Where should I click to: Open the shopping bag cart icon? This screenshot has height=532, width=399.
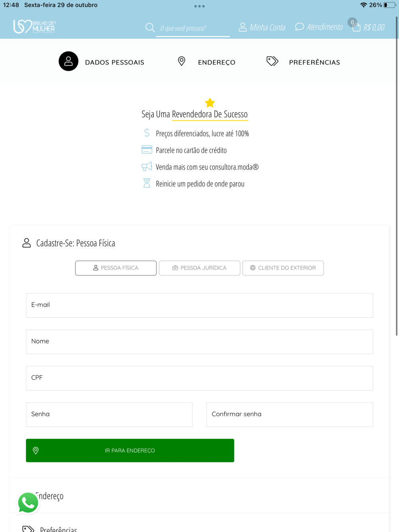click(356, 27)
